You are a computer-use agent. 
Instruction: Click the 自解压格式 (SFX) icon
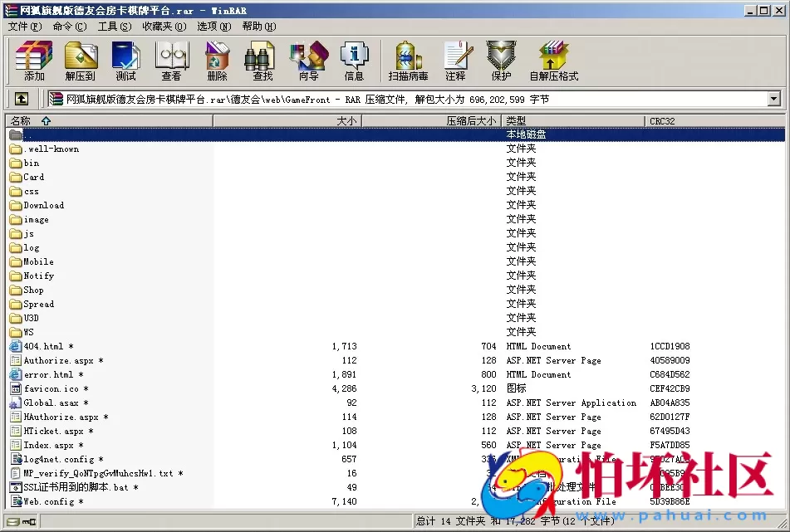[x=552, y=60]
